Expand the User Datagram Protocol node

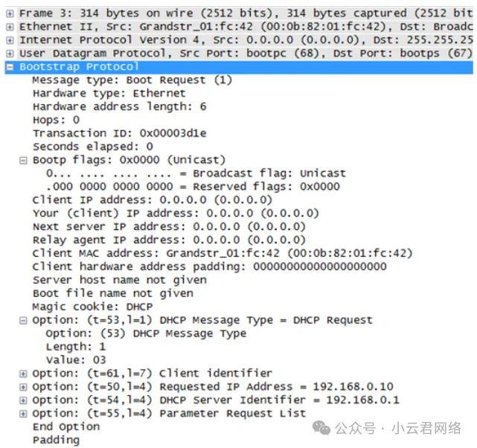(x=10, y=54)
